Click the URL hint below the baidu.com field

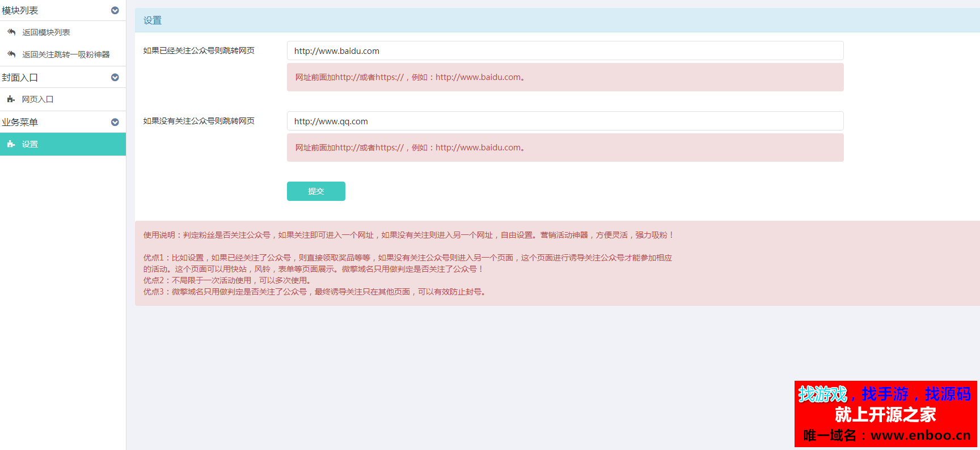tap(565, 77)
